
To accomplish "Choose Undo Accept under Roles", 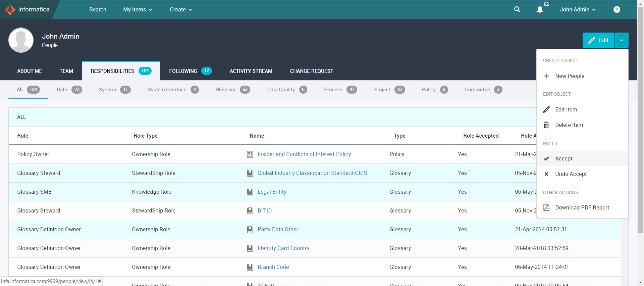I will tap(582, 174).
